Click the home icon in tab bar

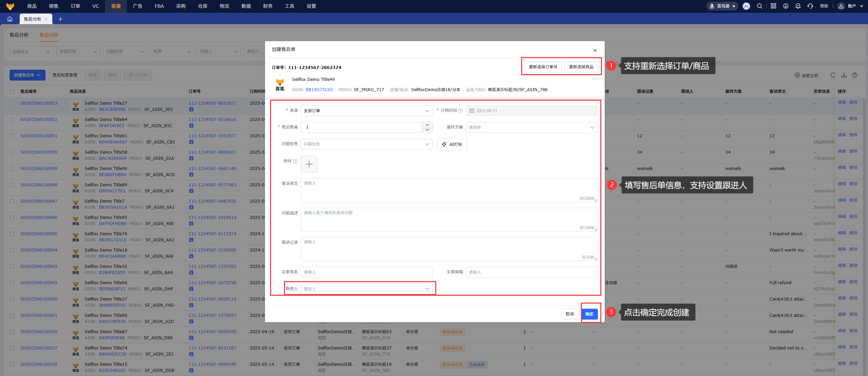pos(10,19)
